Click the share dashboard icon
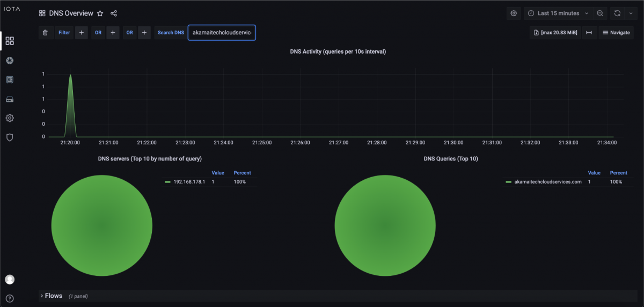The height and width of the screenshot is (307, 644). coord(113,13)
